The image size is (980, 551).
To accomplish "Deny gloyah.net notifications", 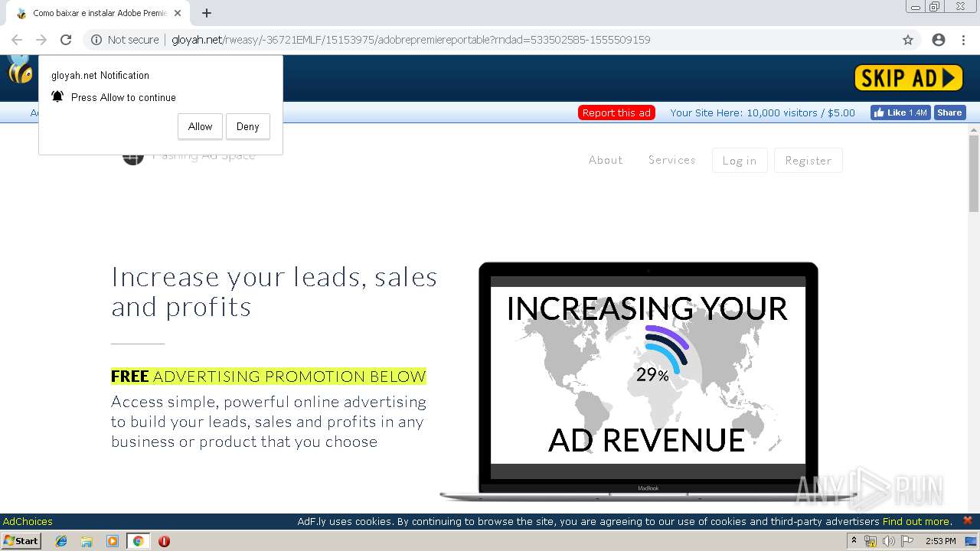I will (x=247, y=126).
